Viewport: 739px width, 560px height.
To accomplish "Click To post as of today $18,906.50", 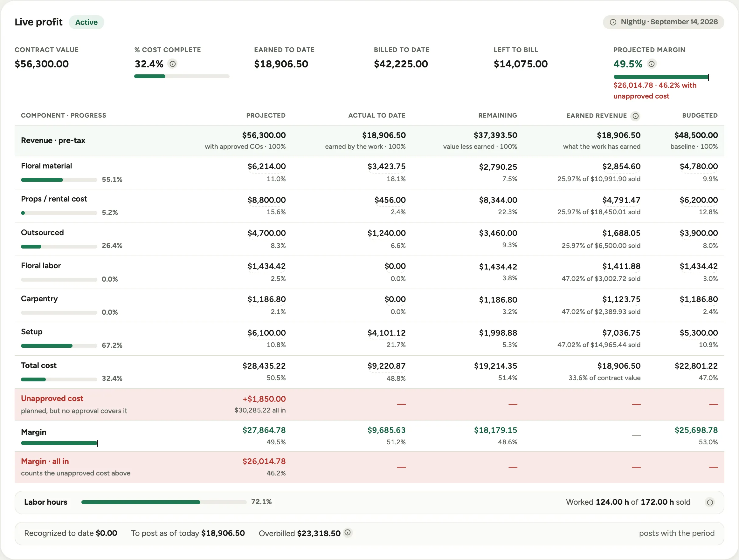I will [x=188, y=533].
